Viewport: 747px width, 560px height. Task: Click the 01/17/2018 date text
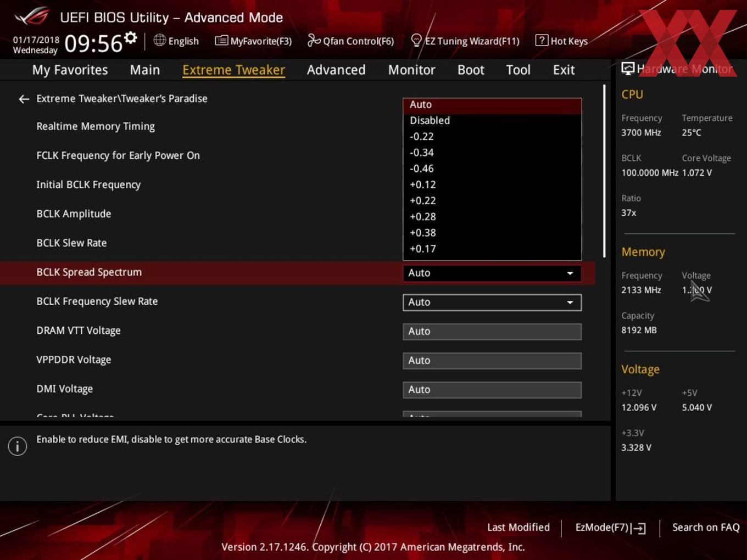click(x=36, y=40)
